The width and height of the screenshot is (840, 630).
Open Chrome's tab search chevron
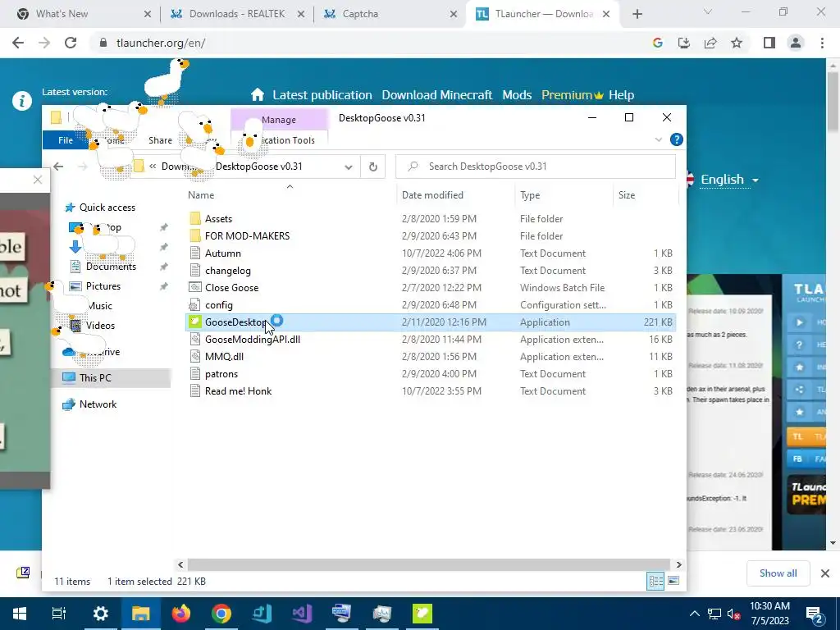click(708, 11)
